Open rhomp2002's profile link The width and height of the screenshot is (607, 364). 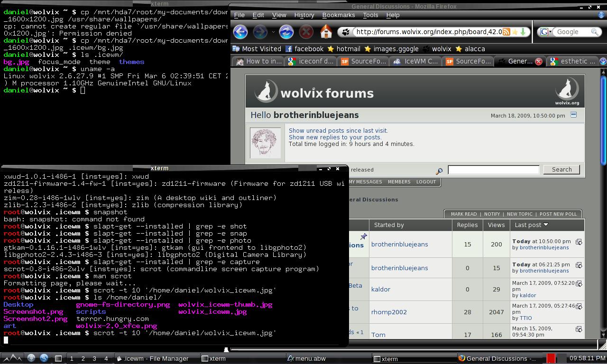pyautogui.click(x=389, y=312)
